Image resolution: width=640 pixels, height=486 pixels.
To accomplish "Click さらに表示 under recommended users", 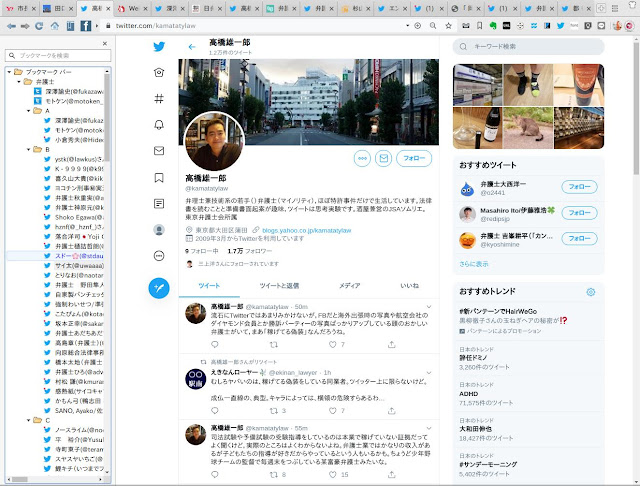I will coord(473,264).
